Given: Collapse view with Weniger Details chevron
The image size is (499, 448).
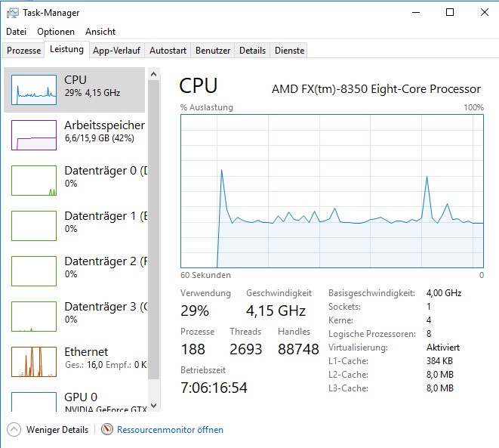Looking at the screenshot, I should click(x=14, y=430).
